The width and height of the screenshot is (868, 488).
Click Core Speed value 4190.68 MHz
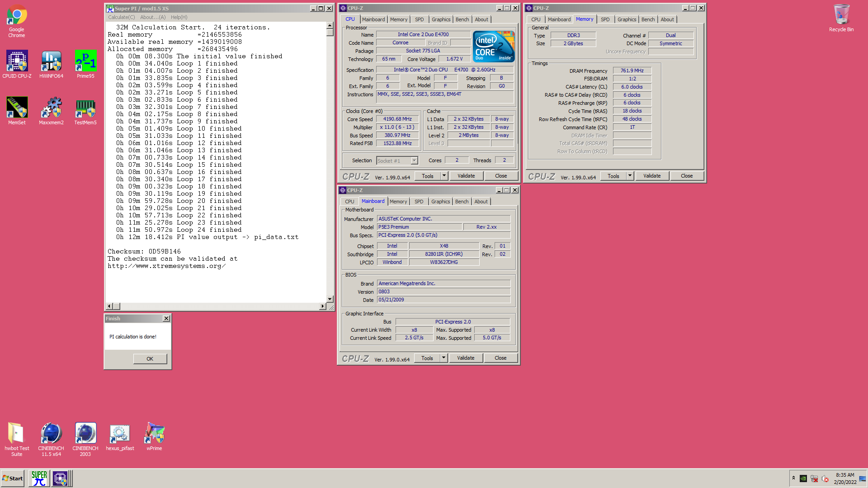coord(397,119)
